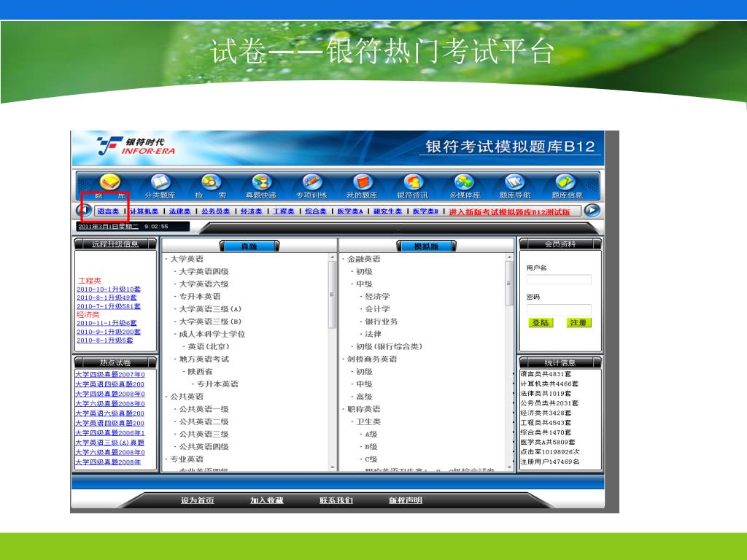Select the 综合类 category
Image resolution: width=747 pixels, height=560 pixels.
(315, 211)
